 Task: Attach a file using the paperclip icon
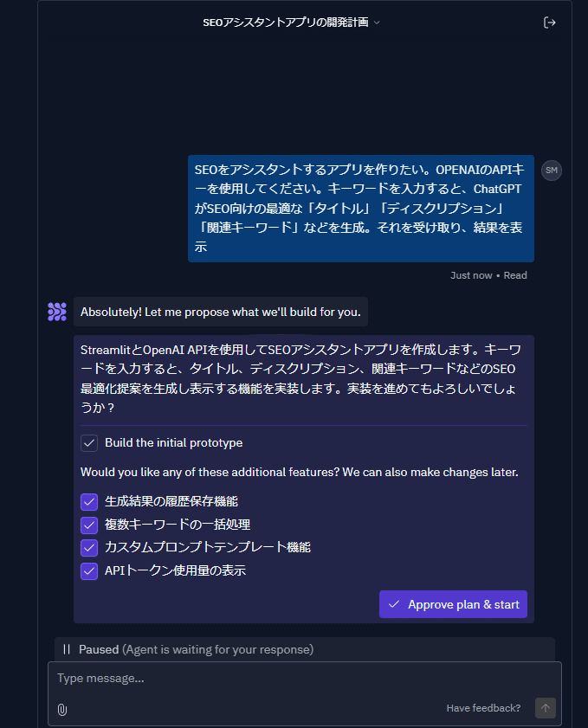[x=61, y=708]
